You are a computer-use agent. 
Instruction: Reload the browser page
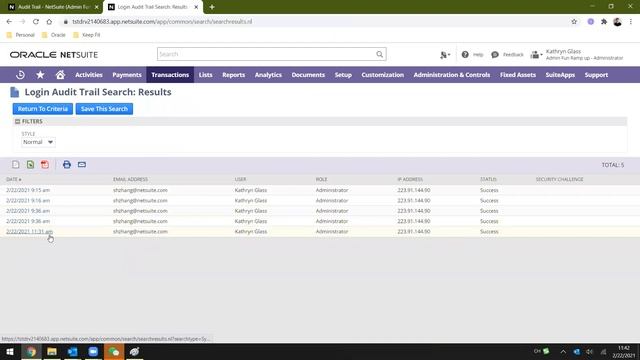(36, 22)
